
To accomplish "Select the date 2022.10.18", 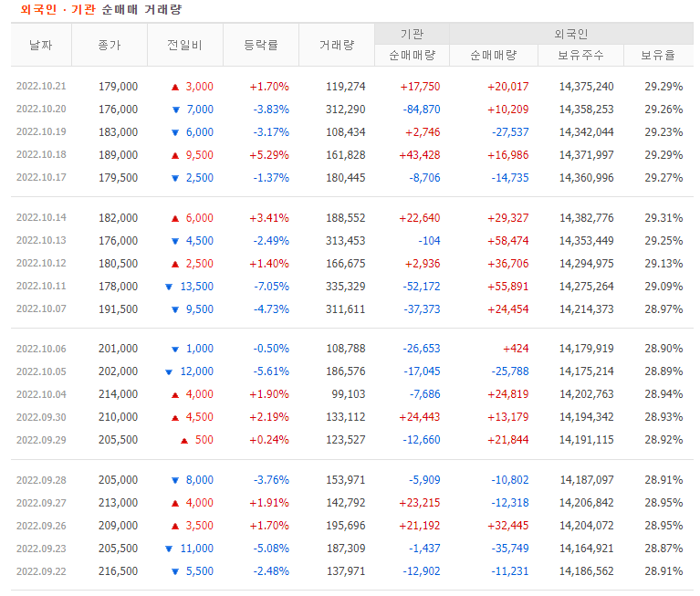I will pyautogui.click(x=41, y=154).
